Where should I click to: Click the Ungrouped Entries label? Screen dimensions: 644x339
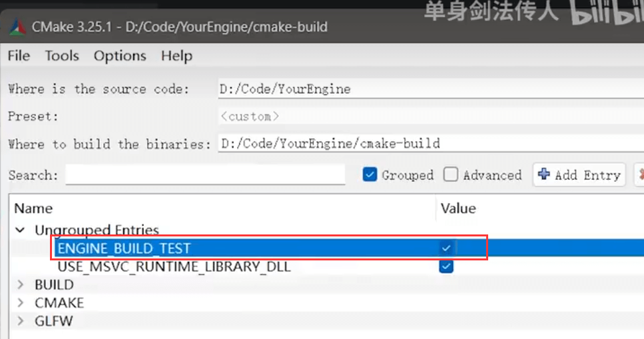97,230
